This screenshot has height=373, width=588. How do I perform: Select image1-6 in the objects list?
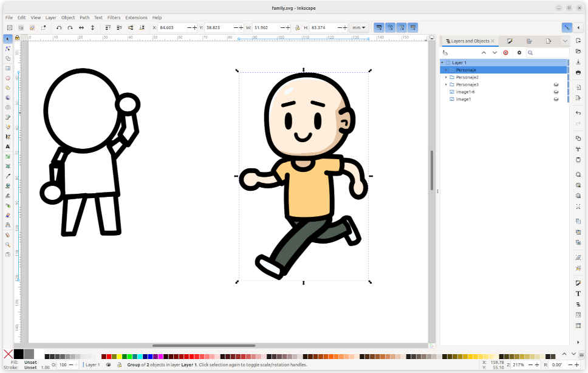coord(465,92)
